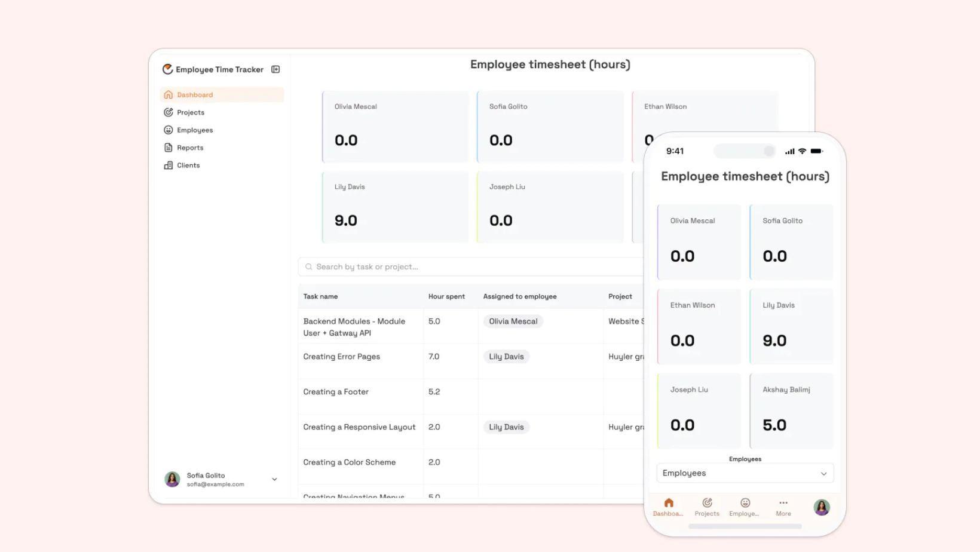The width and height of the screenshot is (980, 552).
Task: Tap the 9:41 clock on phone
Action: [675, 151]
